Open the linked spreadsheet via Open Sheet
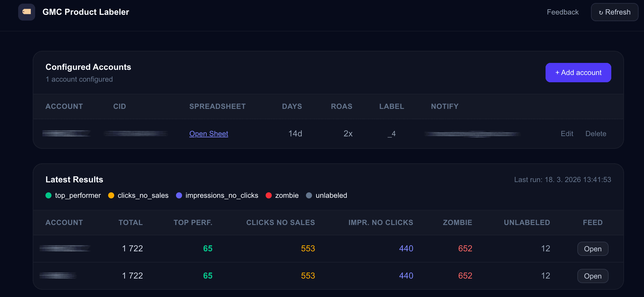This screenshot has width=644, height=297. tap(208, 134)
